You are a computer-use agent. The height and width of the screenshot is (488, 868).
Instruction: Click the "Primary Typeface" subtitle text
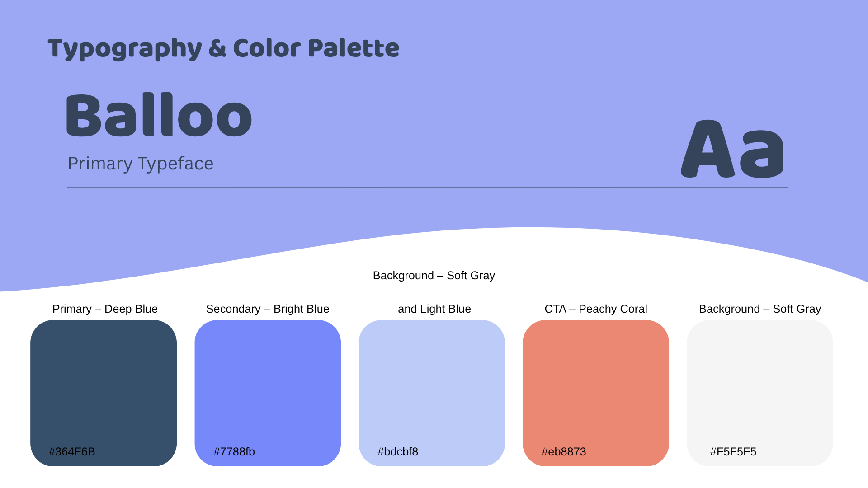[x=140, y=164]
